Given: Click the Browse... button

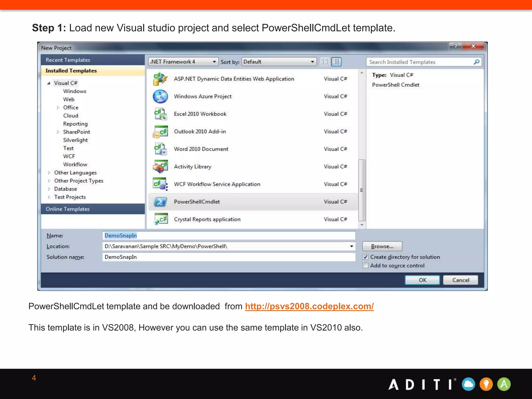Looking at the screenshot, I should tap(382, 246).
